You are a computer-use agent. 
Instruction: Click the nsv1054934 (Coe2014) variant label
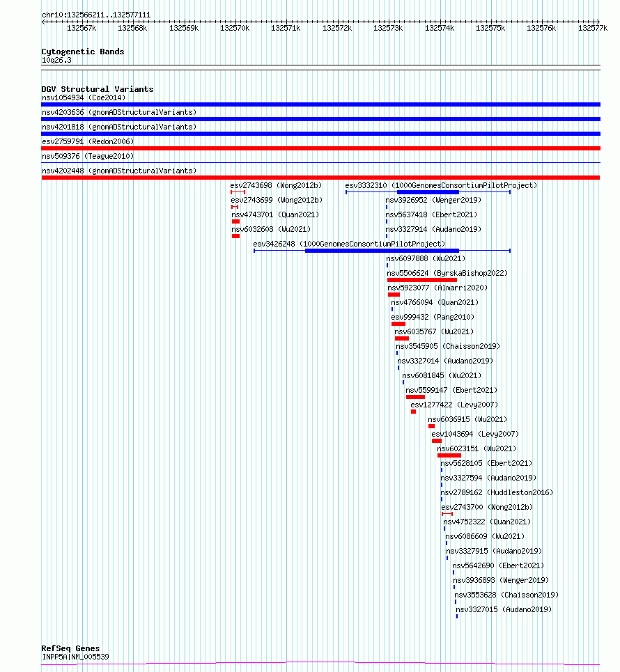(84, 97)
